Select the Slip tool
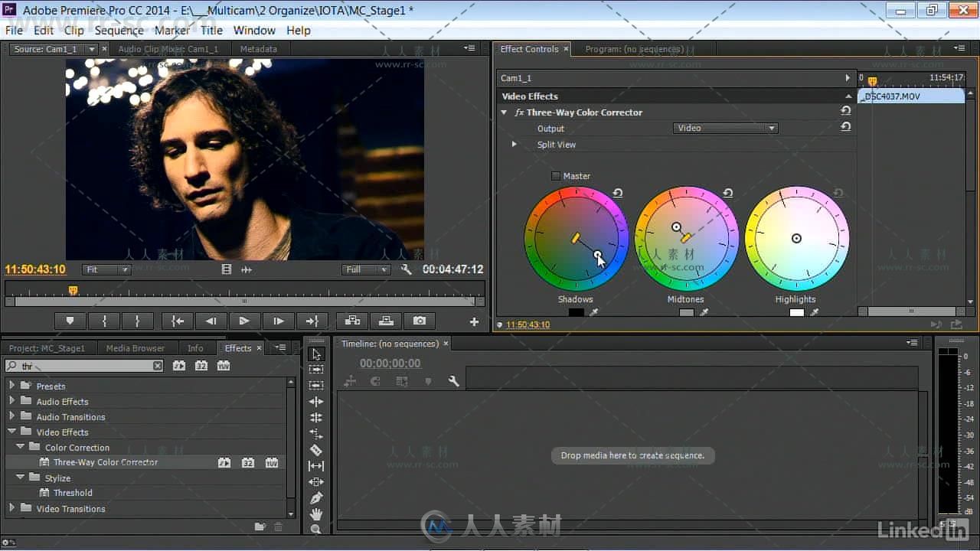Screen dimensions: 980x551 316,466
